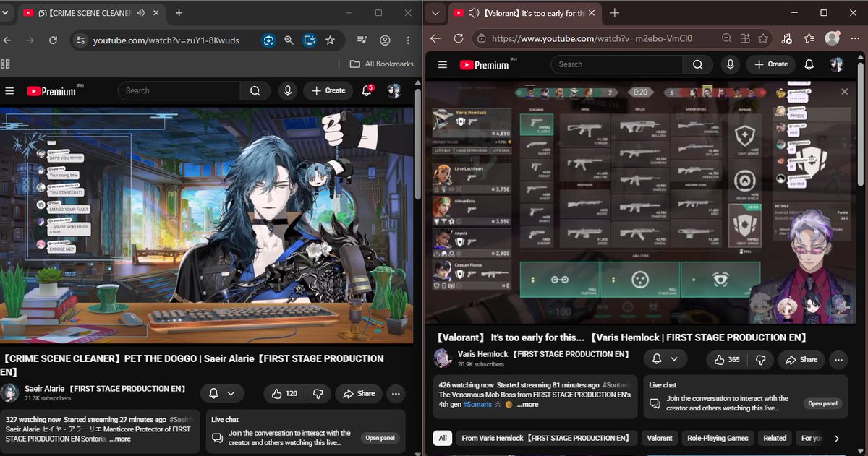
Task: Click zoom-out magnifier icon in Edge address bar
Action: pos(727,38)
